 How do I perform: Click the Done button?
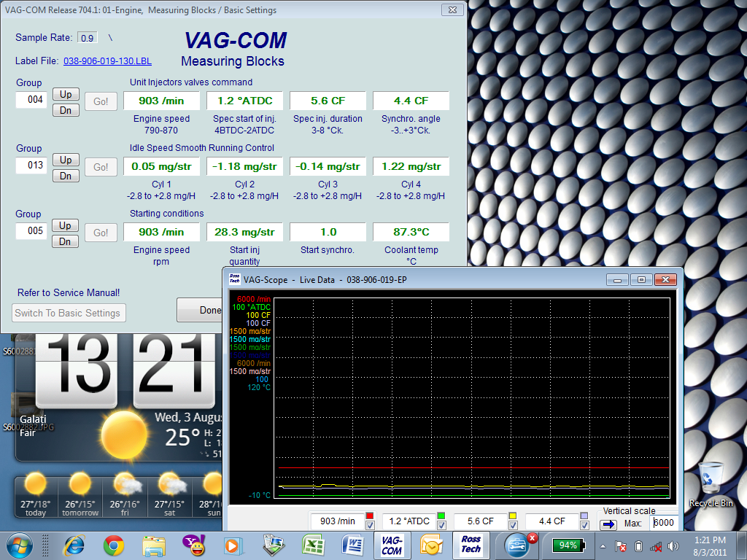pyautogui.click(x=200, y=310)
